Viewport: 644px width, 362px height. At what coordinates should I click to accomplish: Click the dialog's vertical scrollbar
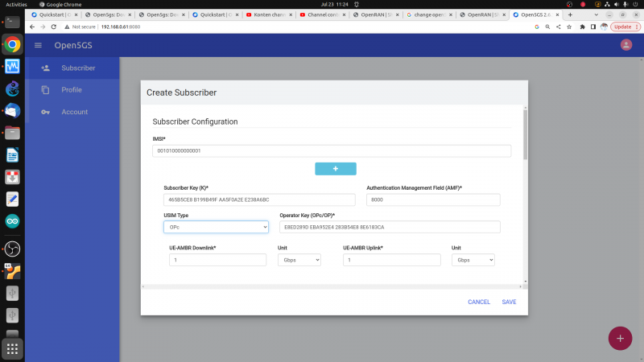click(x=525, y=135)
